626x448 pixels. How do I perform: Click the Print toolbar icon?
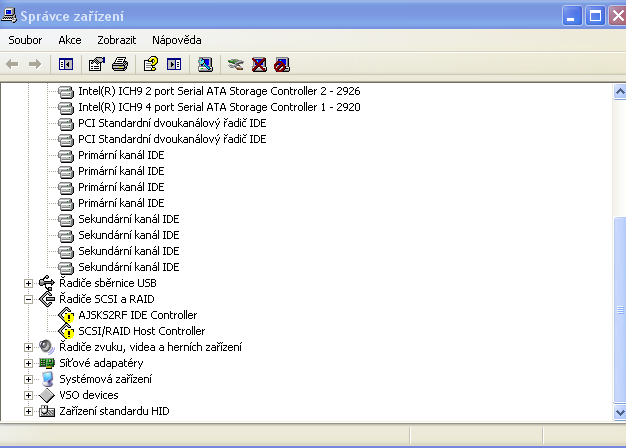click(x=120, y=64)
